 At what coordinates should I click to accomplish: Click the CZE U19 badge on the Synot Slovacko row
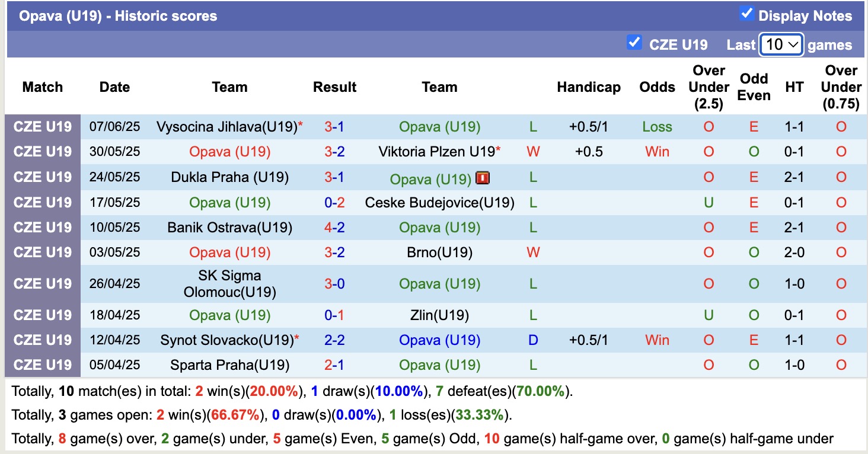click(x=42, y=340)
